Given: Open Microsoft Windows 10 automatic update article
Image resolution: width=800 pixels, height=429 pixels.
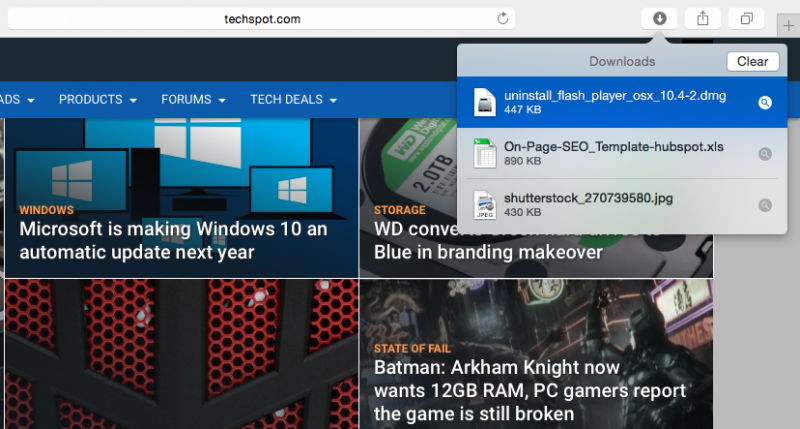Looking at the screenshot, I should 173,240.
